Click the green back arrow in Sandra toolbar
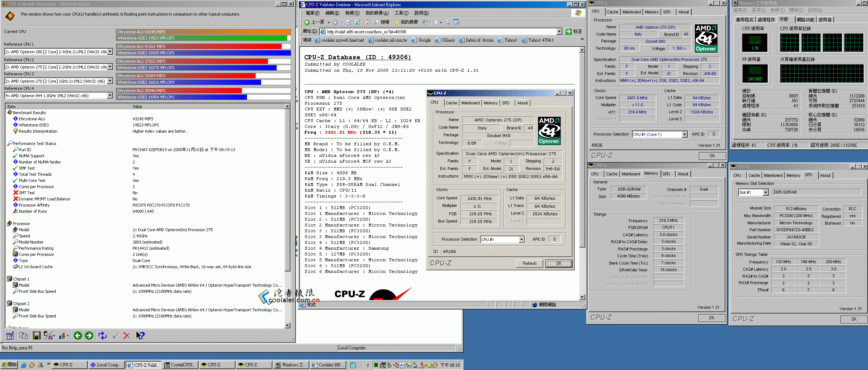This screenshot has width=868, height=370. pos(78,336)
